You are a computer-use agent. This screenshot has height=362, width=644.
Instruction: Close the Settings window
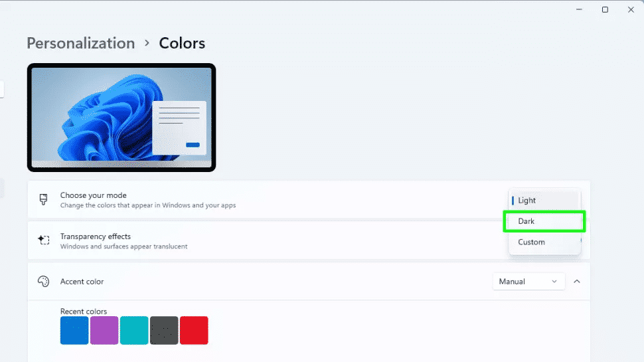click(x=631, y=9)
